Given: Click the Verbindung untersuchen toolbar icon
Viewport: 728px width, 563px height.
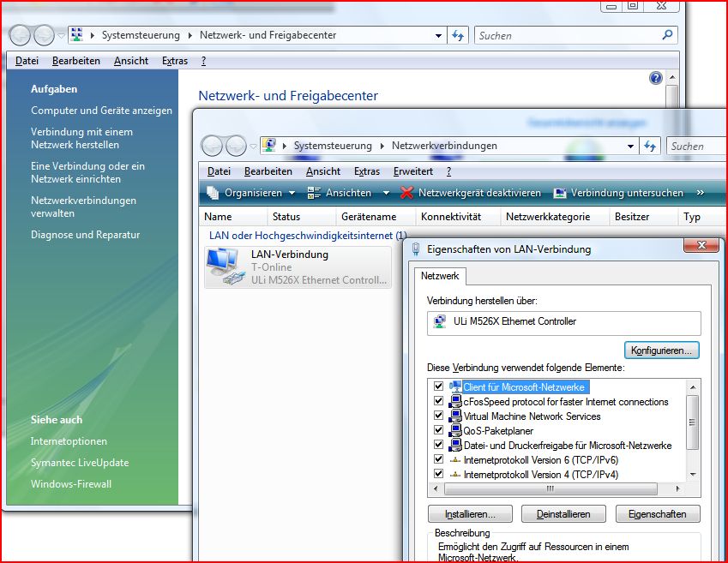Looking at the screenshot, I should [x=560, y=193].
